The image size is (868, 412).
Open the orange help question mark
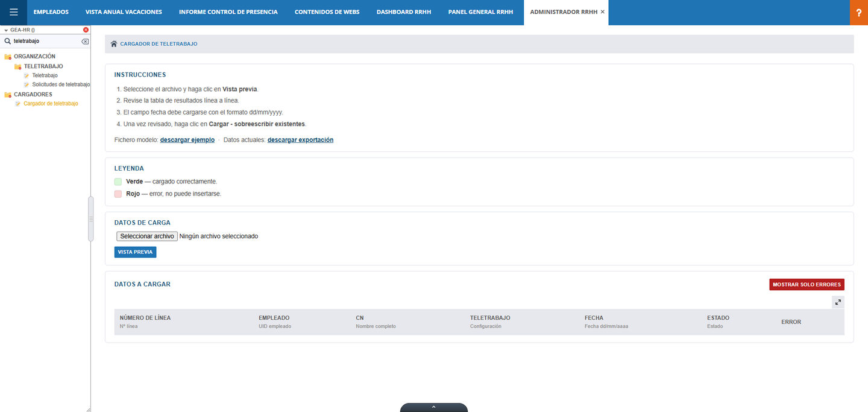(858, 13)
